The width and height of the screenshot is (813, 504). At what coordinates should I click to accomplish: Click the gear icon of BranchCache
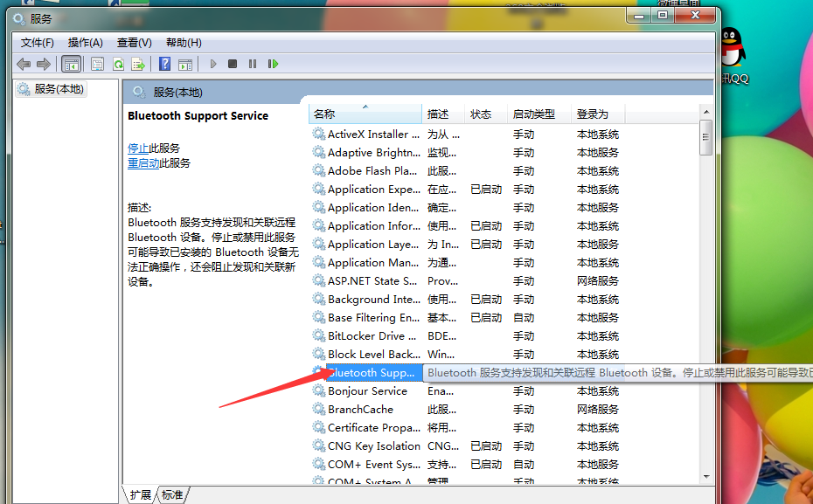(319, 409)
